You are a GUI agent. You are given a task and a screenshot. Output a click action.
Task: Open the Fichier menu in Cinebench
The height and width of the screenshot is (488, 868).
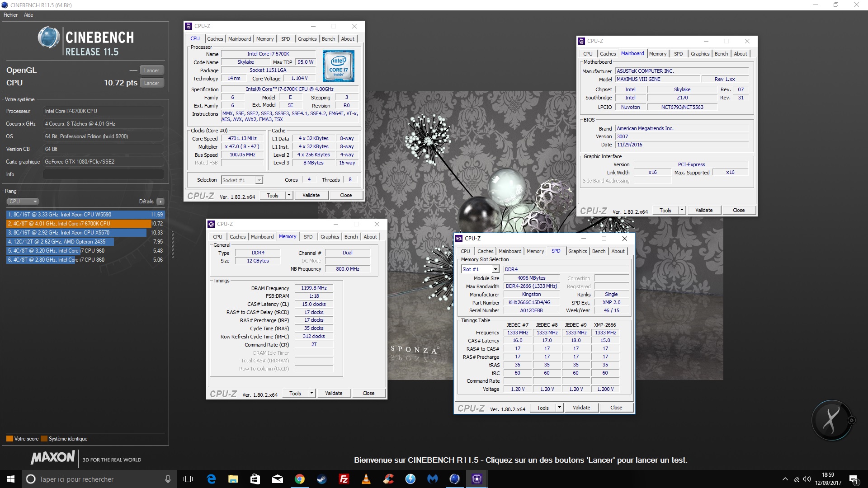click(10, 15)
